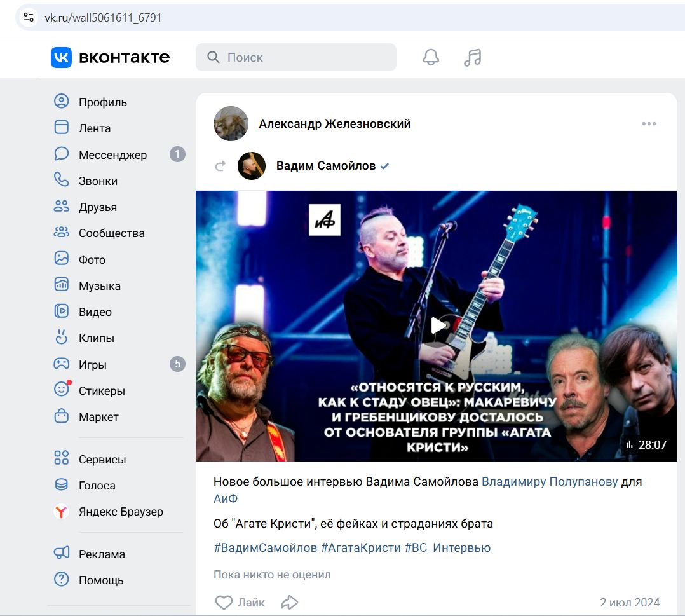
Task: Click the ВКонтакте wordmark text
Action: click(x=124, y=57)
